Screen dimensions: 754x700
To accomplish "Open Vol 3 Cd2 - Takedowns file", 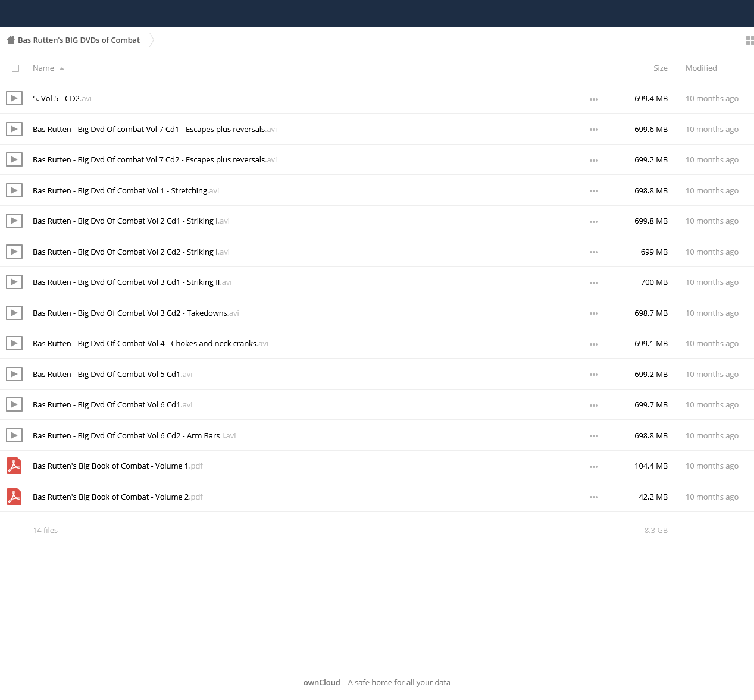I will coord(136,313).
